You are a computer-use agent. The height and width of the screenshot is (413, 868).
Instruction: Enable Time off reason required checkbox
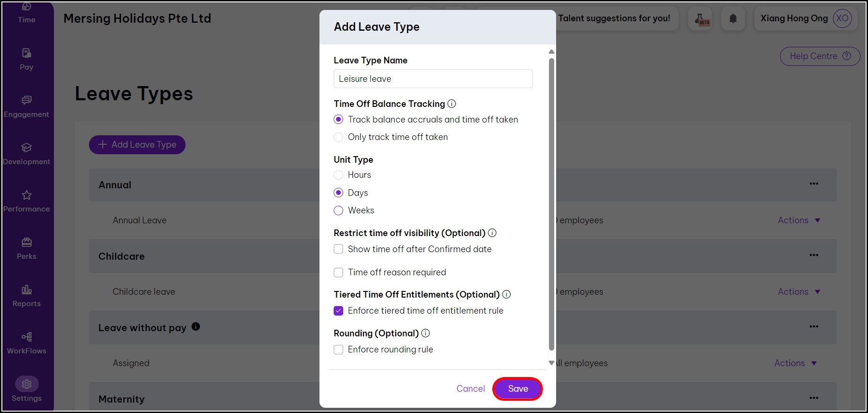point(338,272)
